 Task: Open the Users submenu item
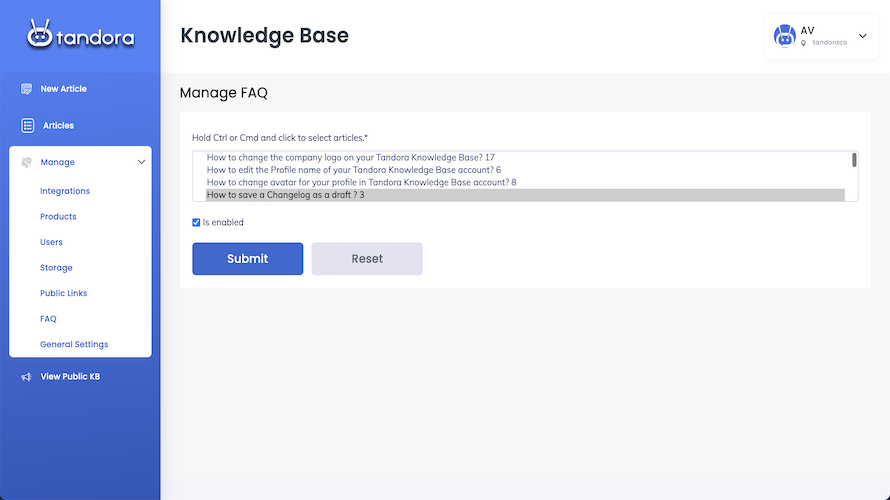click(x=51, y=242)
